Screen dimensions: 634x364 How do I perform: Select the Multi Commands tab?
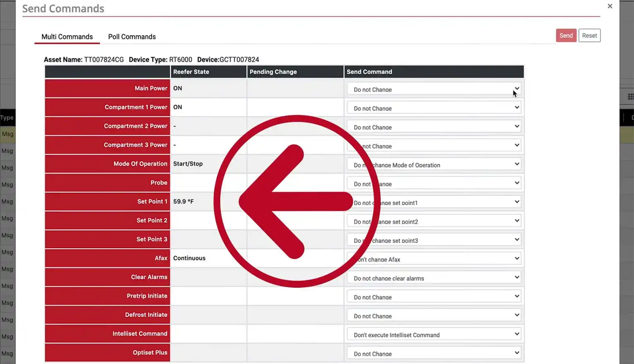(x=67, y=37)
